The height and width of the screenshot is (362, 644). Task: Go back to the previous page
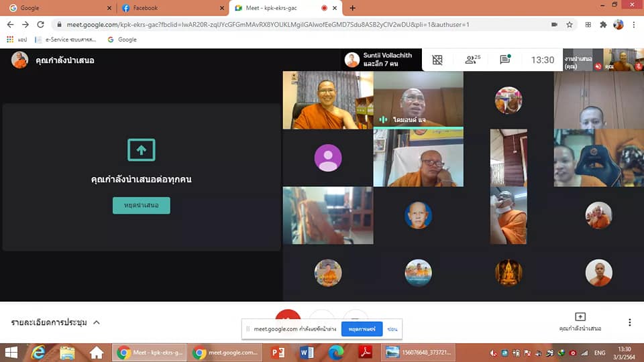[10, 25]
